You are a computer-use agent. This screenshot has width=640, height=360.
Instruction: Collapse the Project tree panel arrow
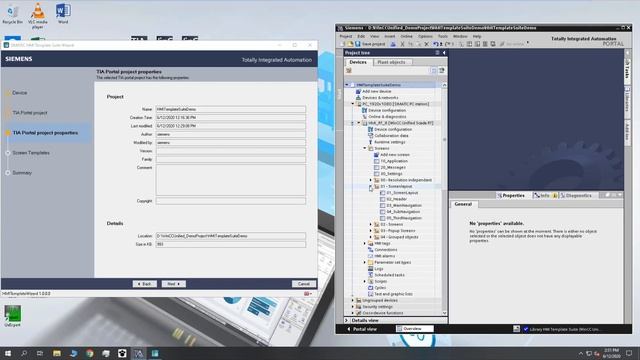444,53
